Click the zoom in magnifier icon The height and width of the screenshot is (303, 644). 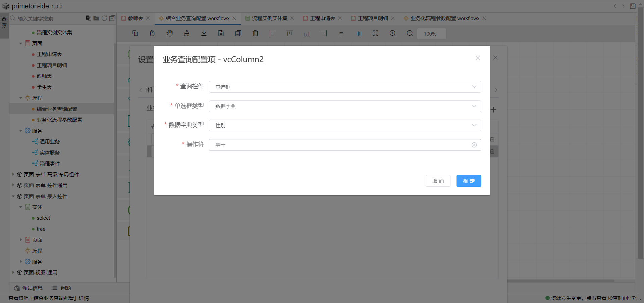[392, 33]
